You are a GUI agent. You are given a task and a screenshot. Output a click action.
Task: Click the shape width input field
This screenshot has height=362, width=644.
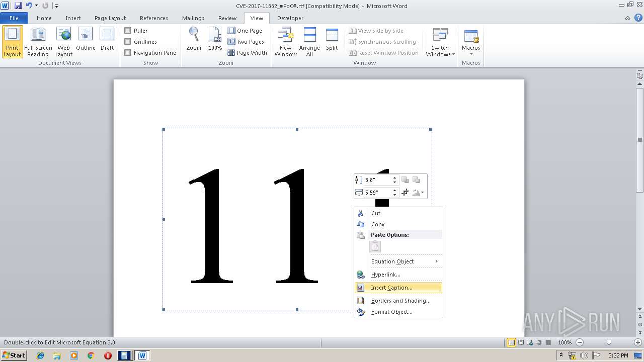tap(377, 193)
